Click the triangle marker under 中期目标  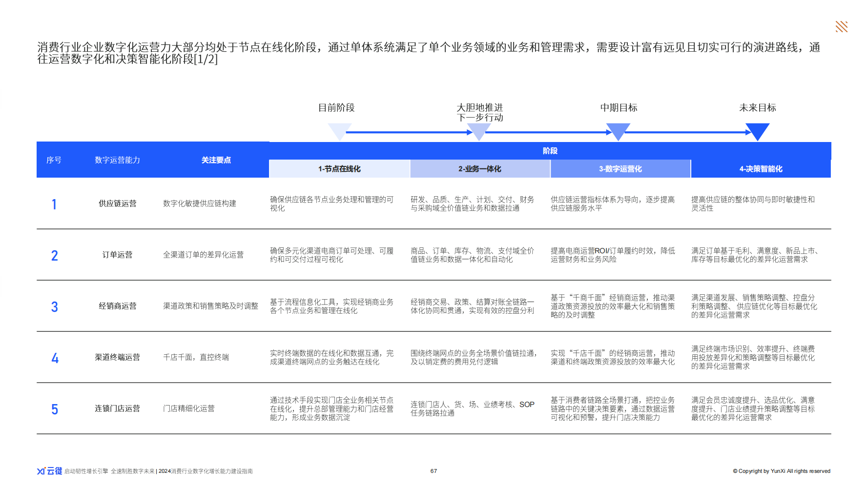pyautogui.click(x=618, y=131)
